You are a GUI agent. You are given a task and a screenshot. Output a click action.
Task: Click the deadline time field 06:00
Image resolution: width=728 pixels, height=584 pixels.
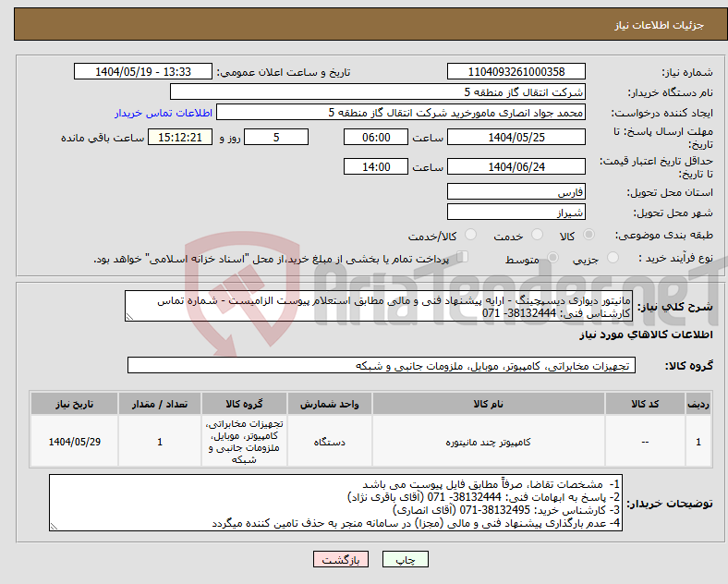[x=376, y=138]
